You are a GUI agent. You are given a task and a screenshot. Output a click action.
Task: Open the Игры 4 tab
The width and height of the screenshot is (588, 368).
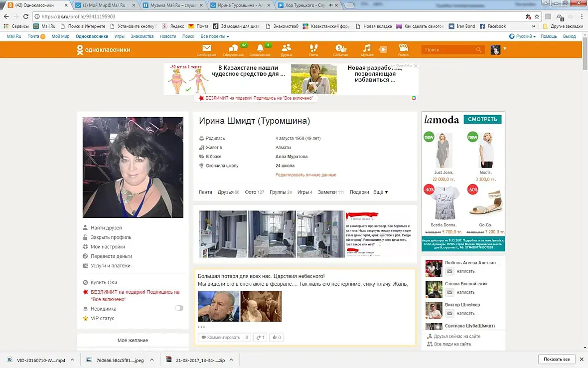(x=304, y=192)
